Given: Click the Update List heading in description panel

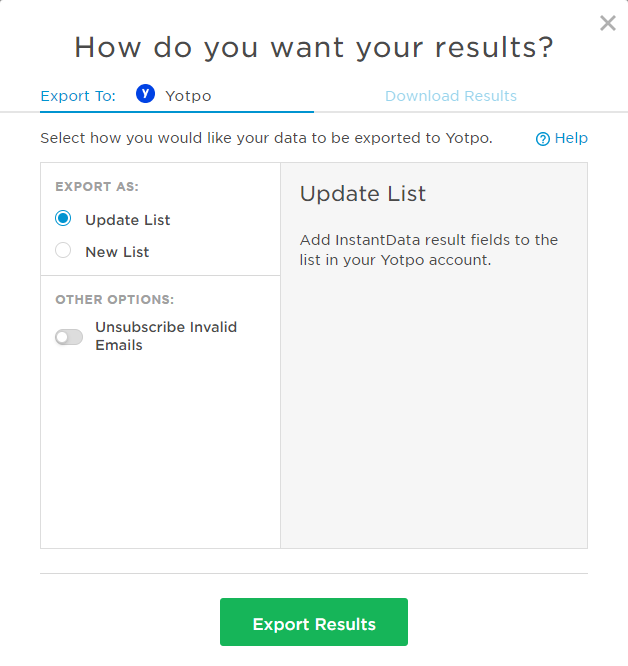Looking at the screenshot, I should pyautogui.click(x=363, y=194).
